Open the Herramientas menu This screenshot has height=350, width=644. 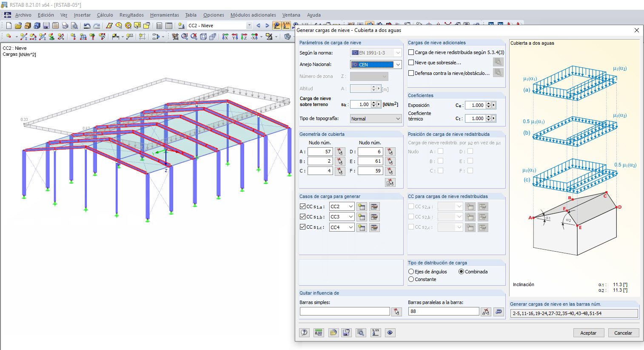point(165,15)
